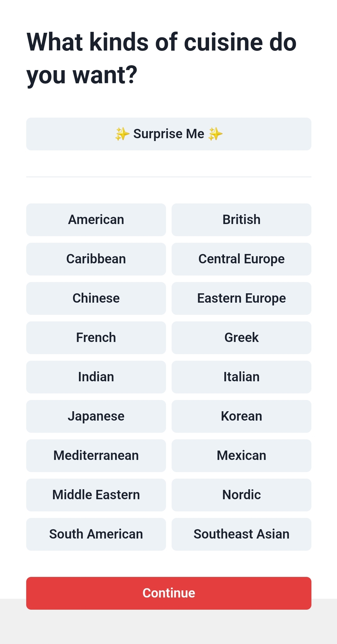Tap the Surprise Me button
Viewport: 337px width, 644px height.
click(169, 134)
